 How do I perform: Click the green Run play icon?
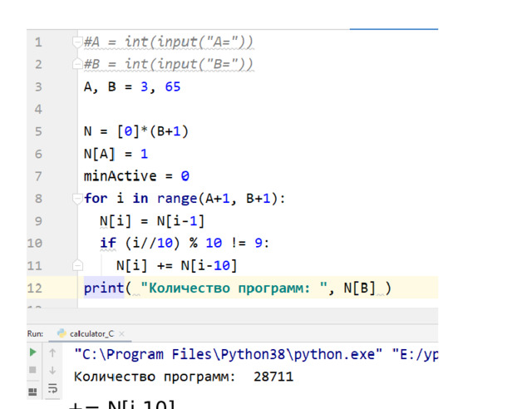click(33, 352)
